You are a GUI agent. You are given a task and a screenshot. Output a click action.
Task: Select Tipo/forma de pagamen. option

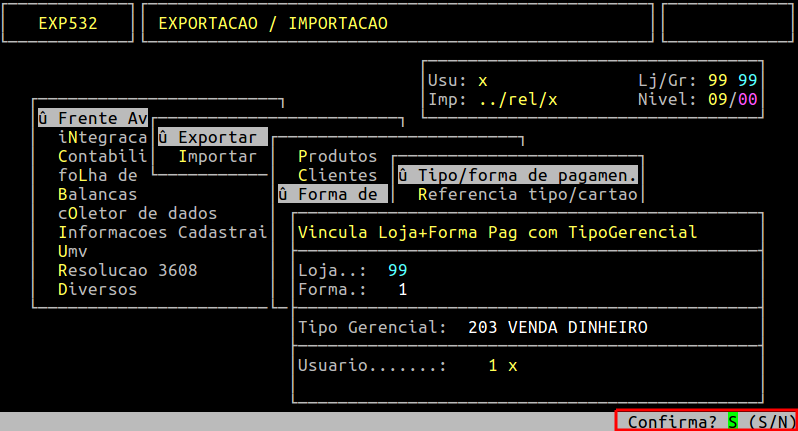click(517, 175)
